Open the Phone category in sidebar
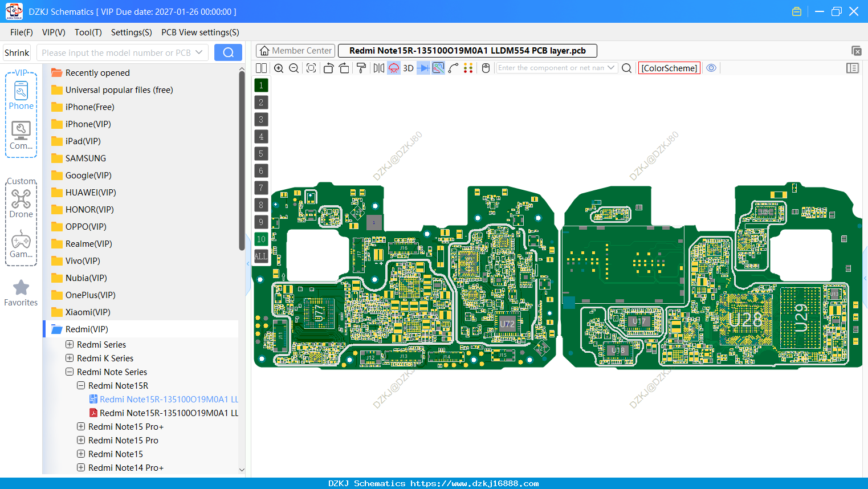Image resolution: width=868 pixels, height=489 pixels. tap(21, 95)
